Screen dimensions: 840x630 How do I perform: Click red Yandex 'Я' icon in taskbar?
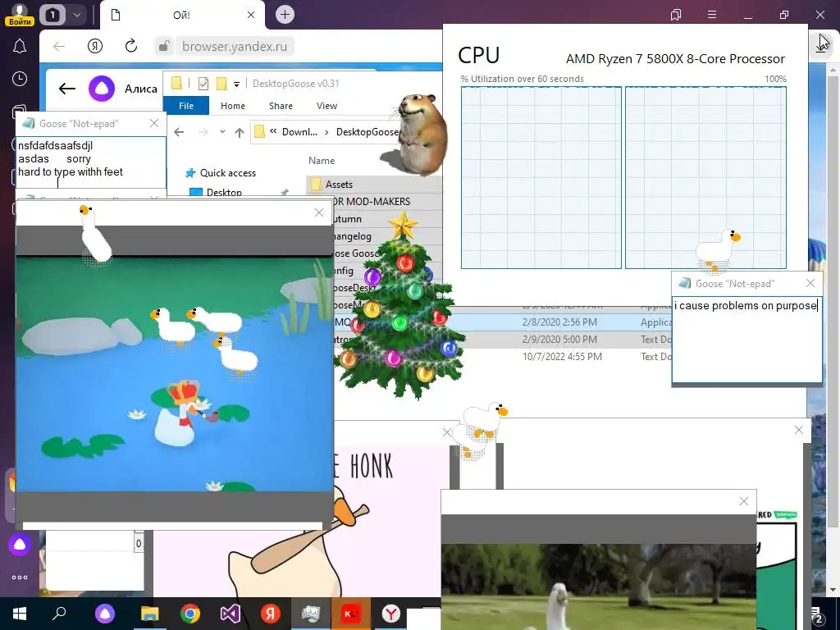pyautogui.click(x=271, y=614)
